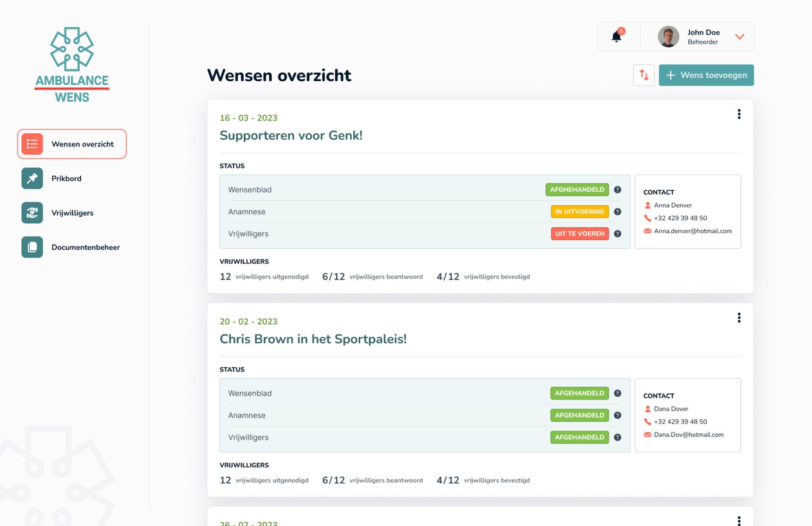Viewport: 812px width, 526px height.
Task: Go to Prikbord menu item
Action: [66, 178]
